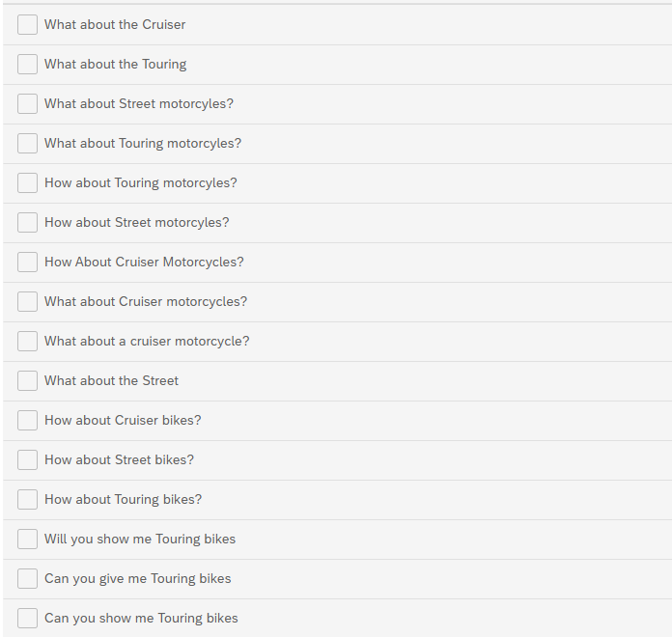Mark the 'What about the Street' checkbox

click(27, 381)
